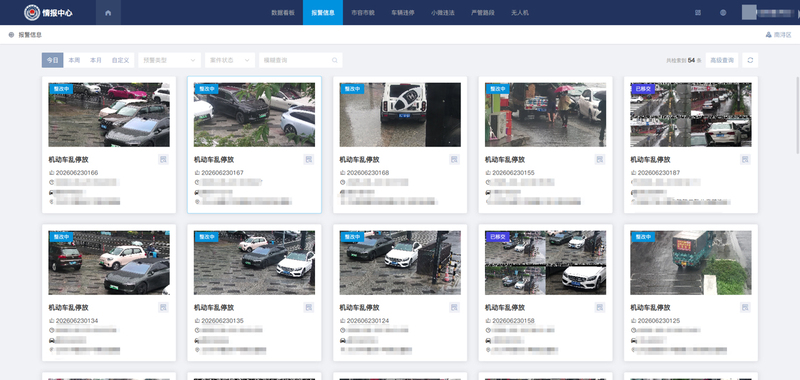
Task: Open thumbnail of case 202606230125
Action: (x=691, y=263)
